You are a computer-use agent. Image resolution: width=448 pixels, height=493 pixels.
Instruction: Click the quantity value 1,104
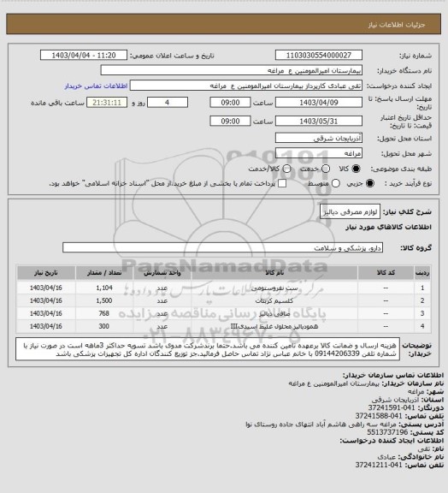(104, 288)
